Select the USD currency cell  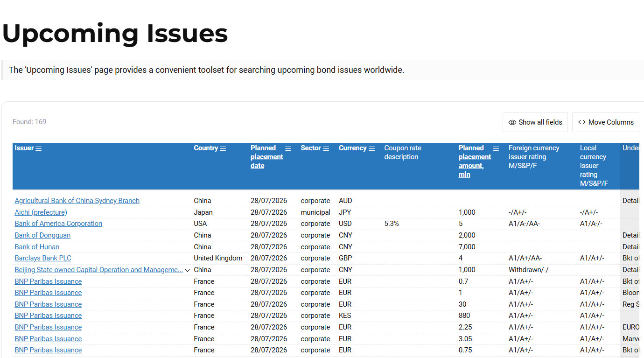pyautogui.click(x=345, y=224)
